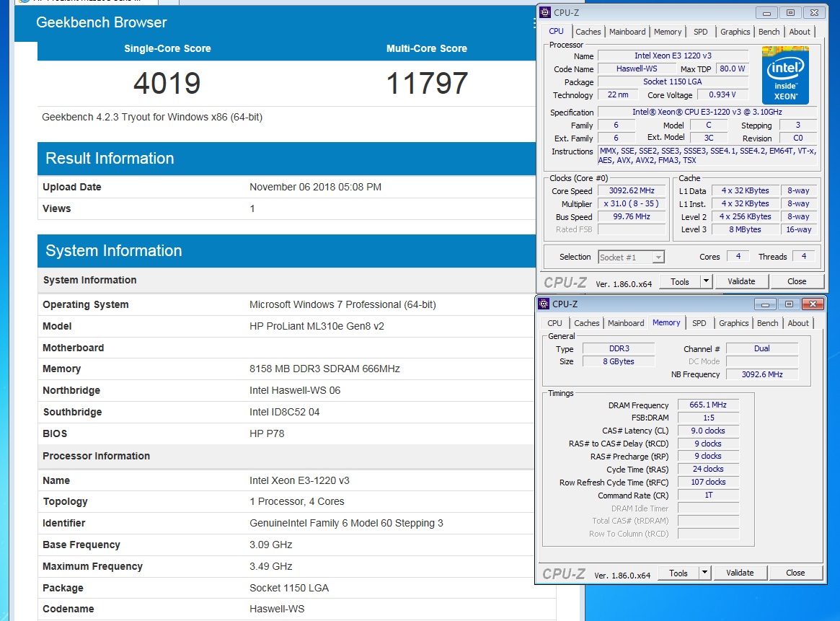Open Graphics tab in bottom CPU-Z window

[x=733, y=323]
